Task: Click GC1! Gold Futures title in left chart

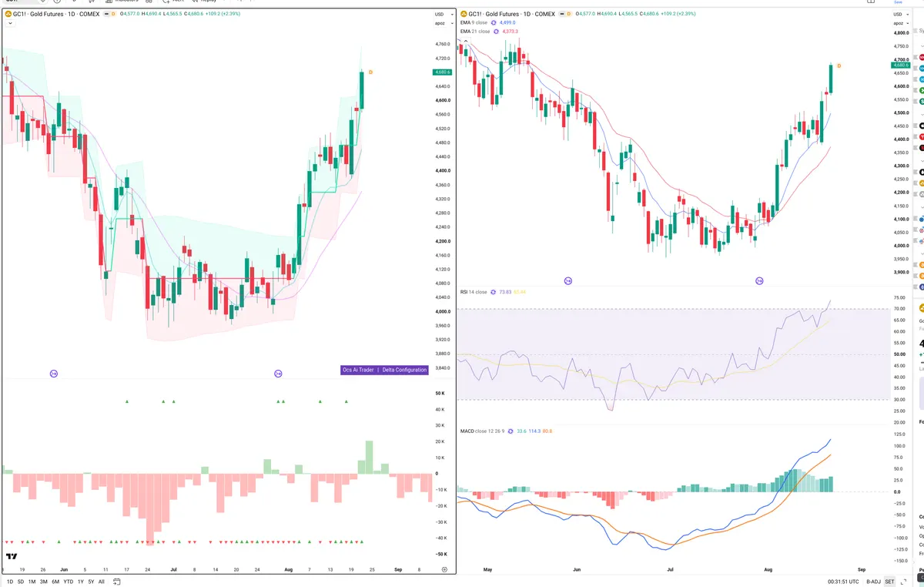Action: point(56,14)
